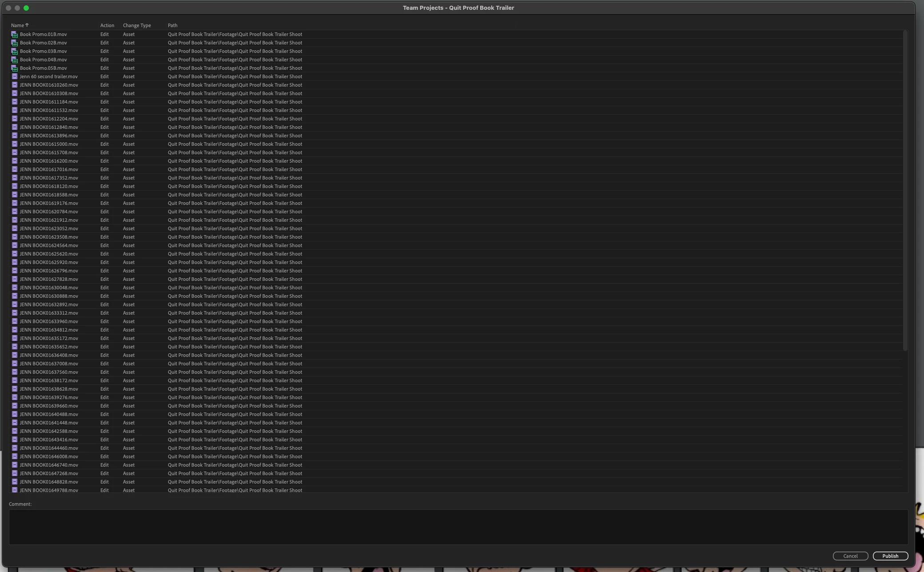Click icon beside JENN BOOK01620784.mov
The width and height of the screenshot is (924, 572).
pos(14,212)
